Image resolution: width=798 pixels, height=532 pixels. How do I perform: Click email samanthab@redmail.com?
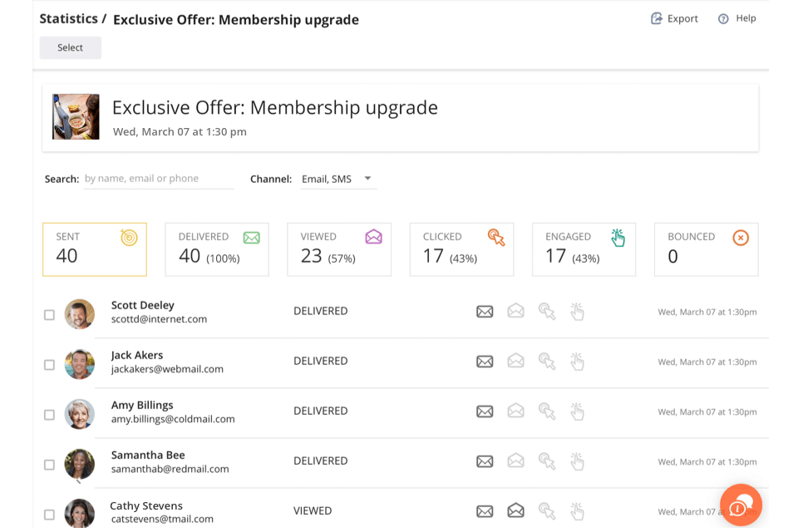[x=170, y=469]
